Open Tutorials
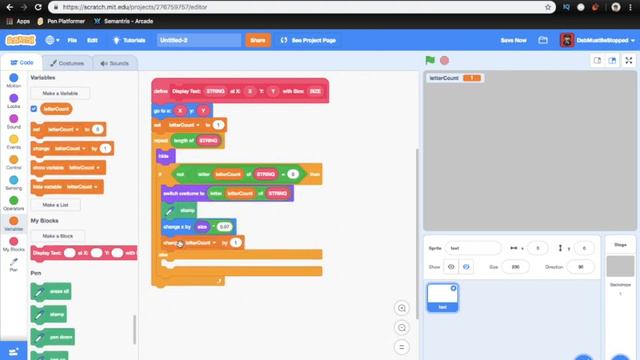The width and height of the screenshot is (640, 360). pyautogui.click(x=129, y=40)
